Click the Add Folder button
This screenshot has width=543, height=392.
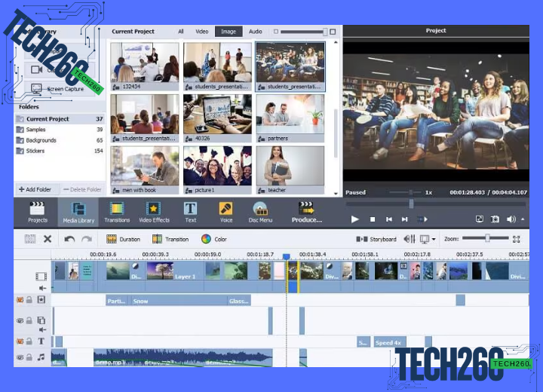tap(35, 189)
